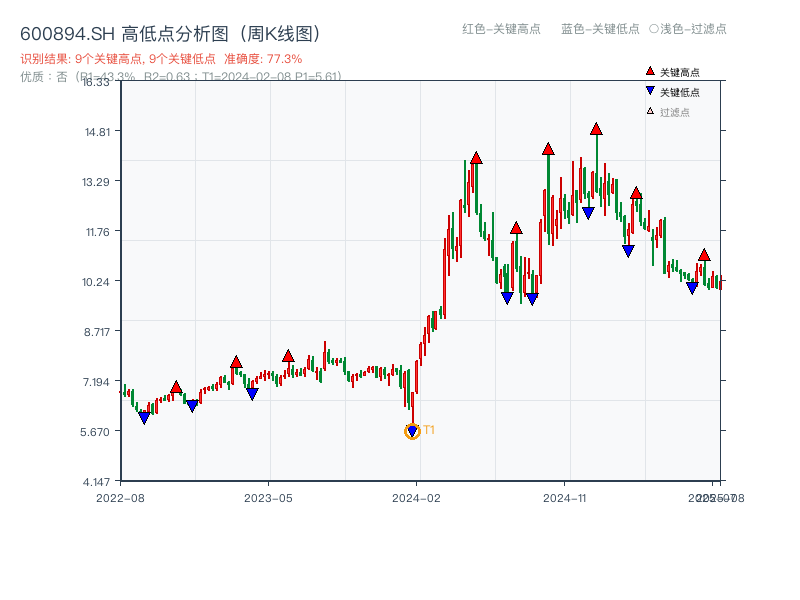Click the 红色-关键高点 header text
The height and width of the screenshot is (600, 800).
(501, 29)
